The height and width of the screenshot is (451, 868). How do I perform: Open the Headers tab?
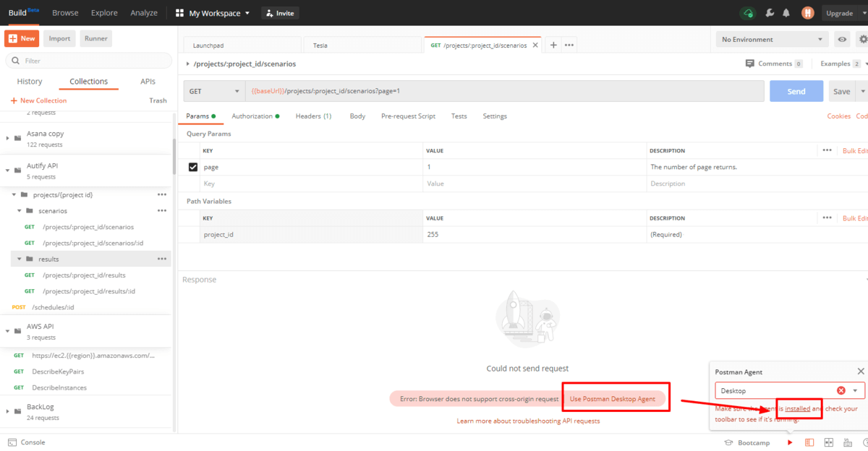click(x=313, y=116)
